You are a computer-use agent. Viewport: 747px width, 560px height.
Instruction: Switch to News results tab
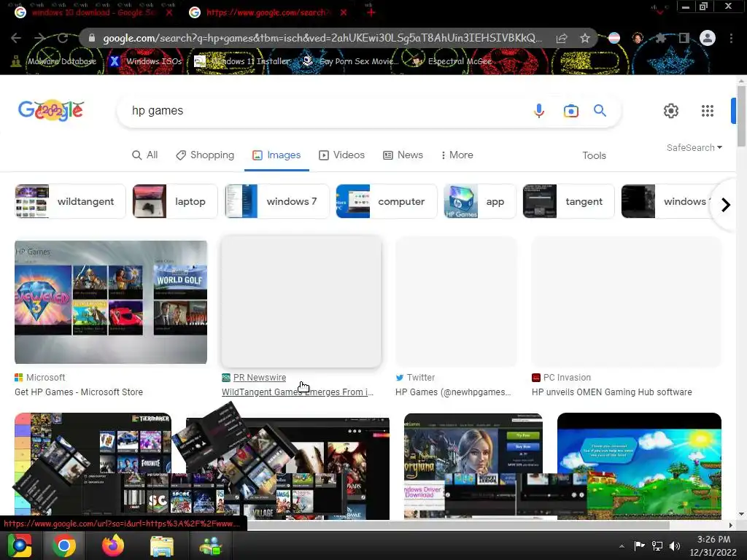point(403,155)
